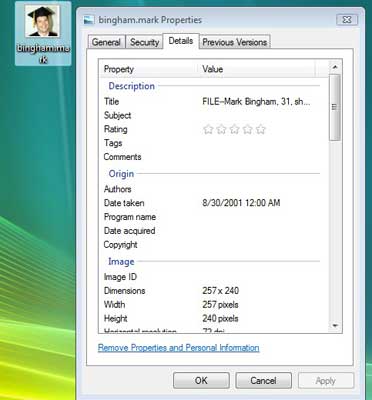
Task: Switch to the General tab
Action: (x=106, y=42)
